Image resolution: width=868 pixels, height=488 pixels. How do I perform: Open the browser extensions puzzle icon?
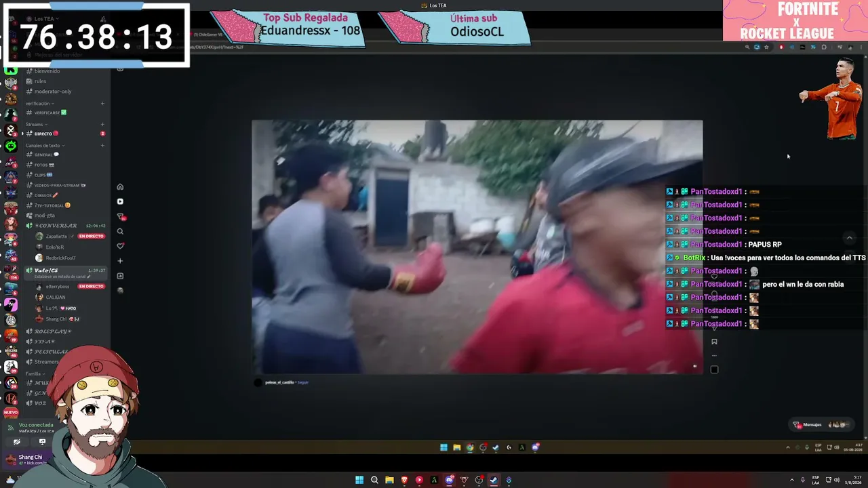(x=824, y=47)
